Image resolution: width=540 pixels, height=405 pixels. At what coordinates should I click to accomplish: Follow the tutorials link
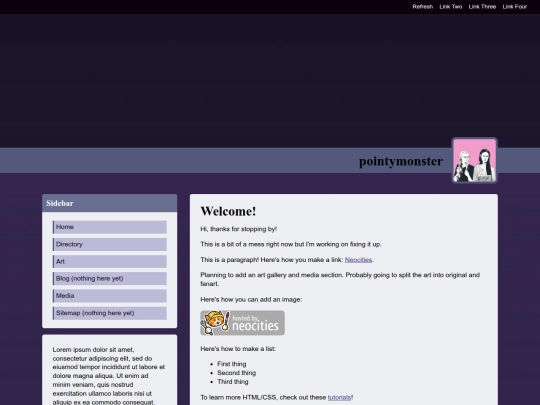[x=339, y=397]
